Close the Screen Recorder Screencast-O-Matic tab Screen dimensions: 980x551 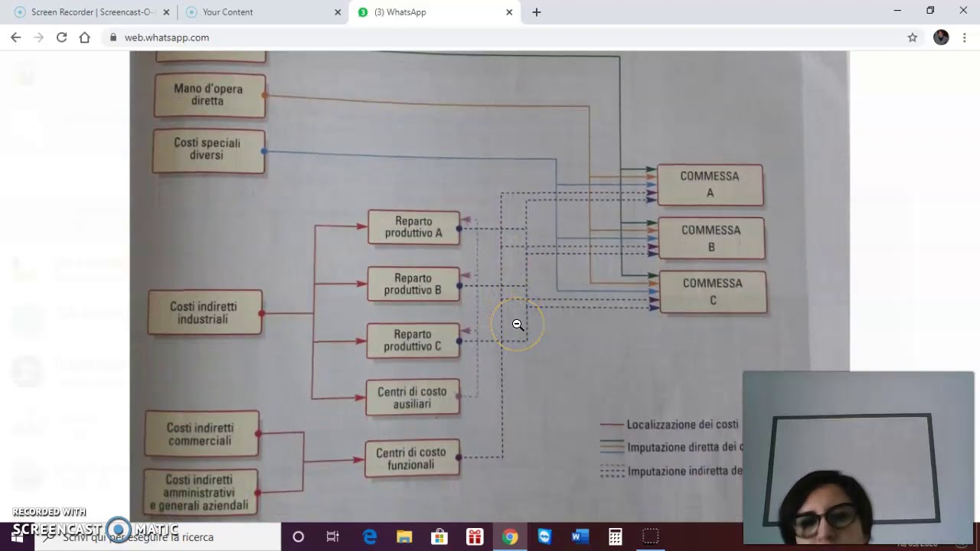click(x=167, y=12)
